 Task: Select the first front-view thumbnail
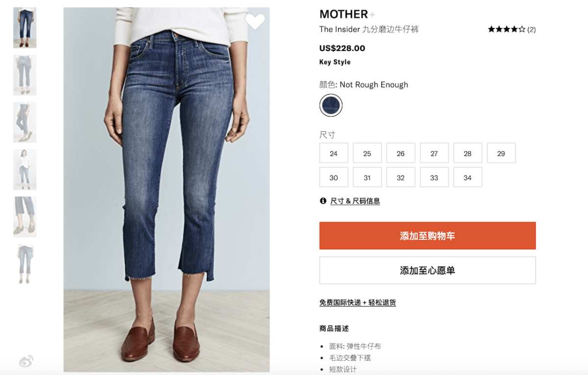click(24, 28)
